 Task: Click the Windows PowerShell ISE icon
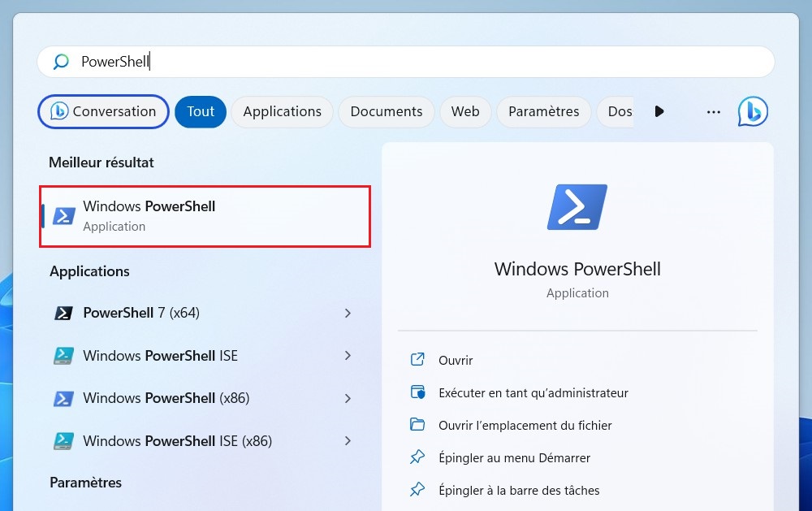63,356
